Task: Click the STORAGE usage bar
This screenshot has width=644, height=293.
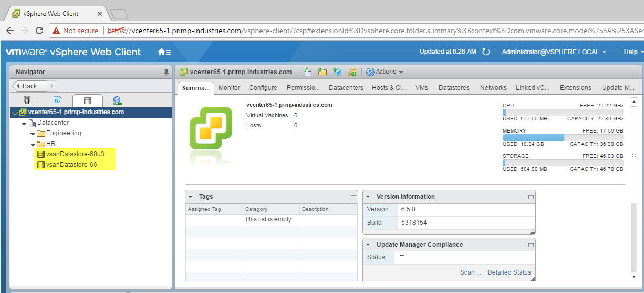Action: [x=563, y=163]
